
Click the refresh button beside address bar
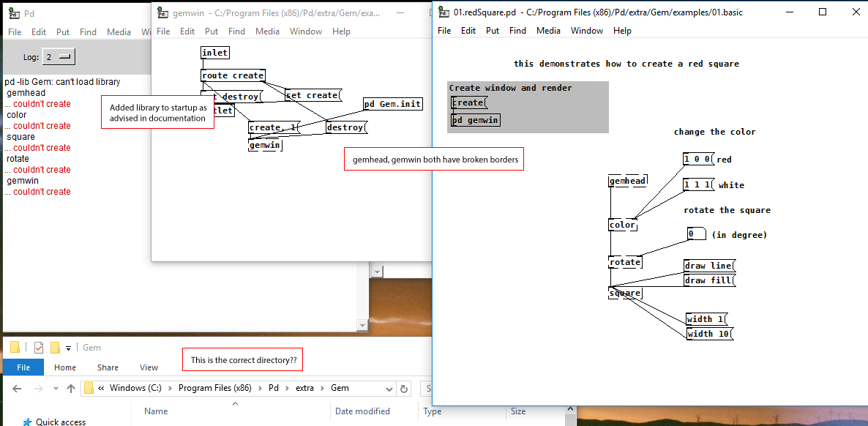(x=405, y=389)
